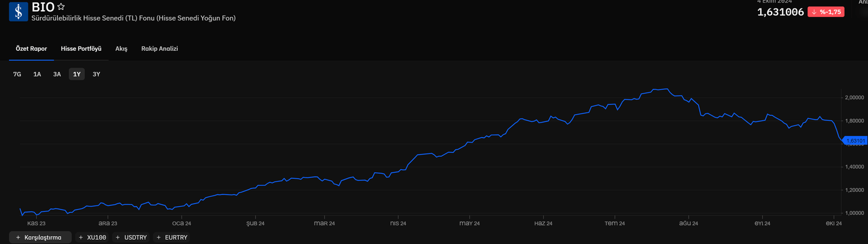
Task: Open the Karşılaştırma comparison button
Action: pyautogui.click(x=40, y=237)
